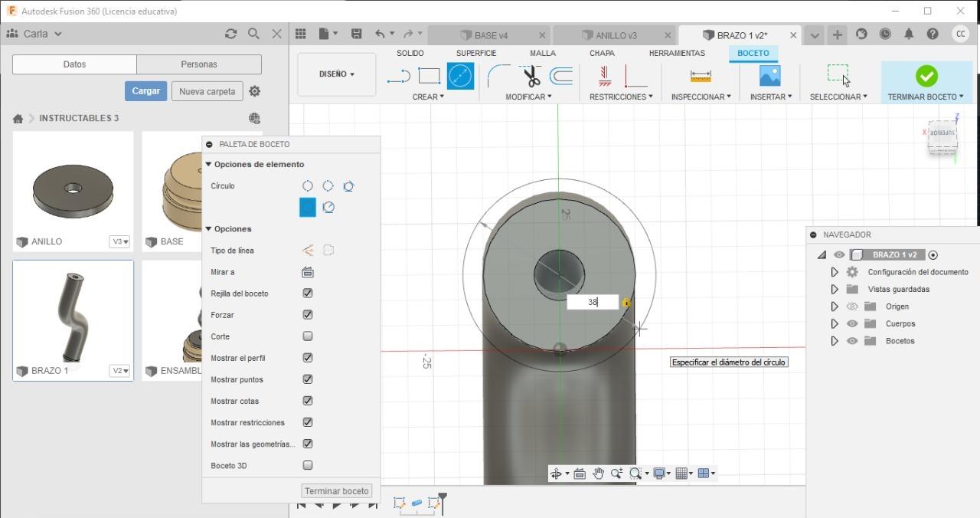The height and width of the screenshot is (518, 980).
Task: Select the Rectangle sketch tool
Action: pyautogui.click(x=429, y=76)
